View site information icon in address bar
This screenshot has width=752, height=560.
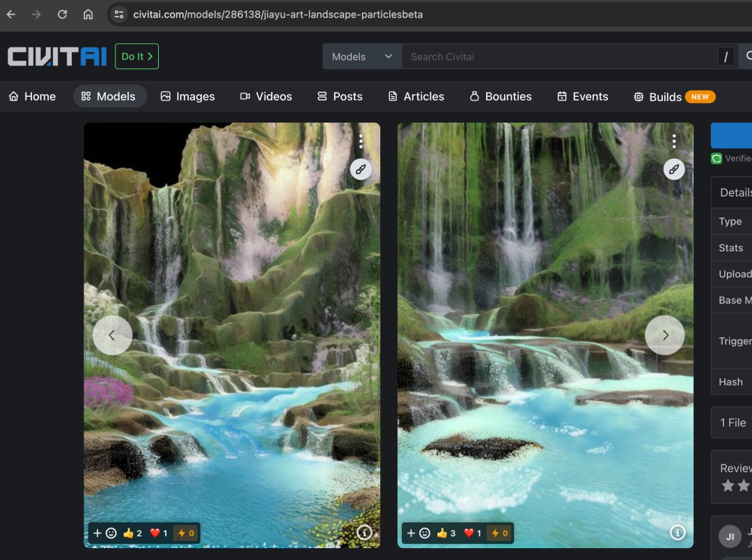119,15
